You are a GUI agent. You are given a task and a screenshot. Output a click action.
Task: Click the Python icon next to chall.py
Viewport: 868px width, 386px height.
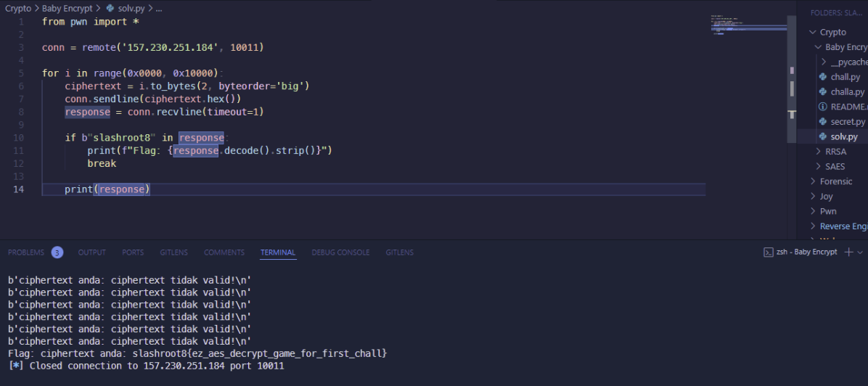822,77
